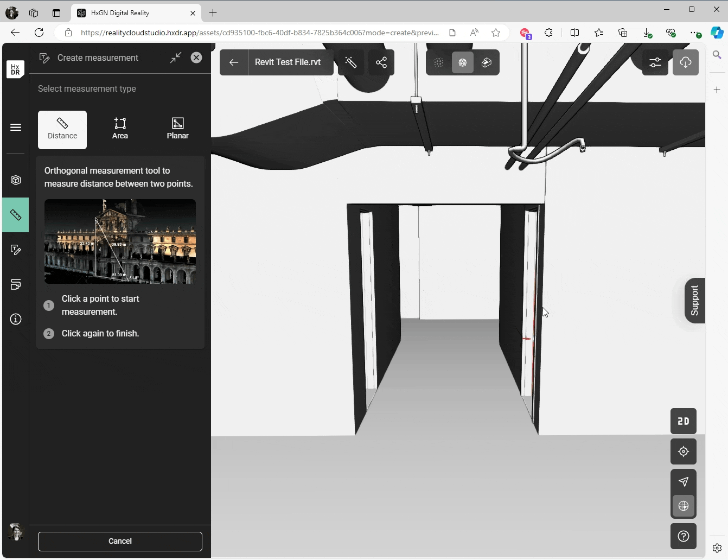The width and height of the screenshot is (728, 560).
Task: Open the display settings sliders icon
Action: (x=655, y=62)
